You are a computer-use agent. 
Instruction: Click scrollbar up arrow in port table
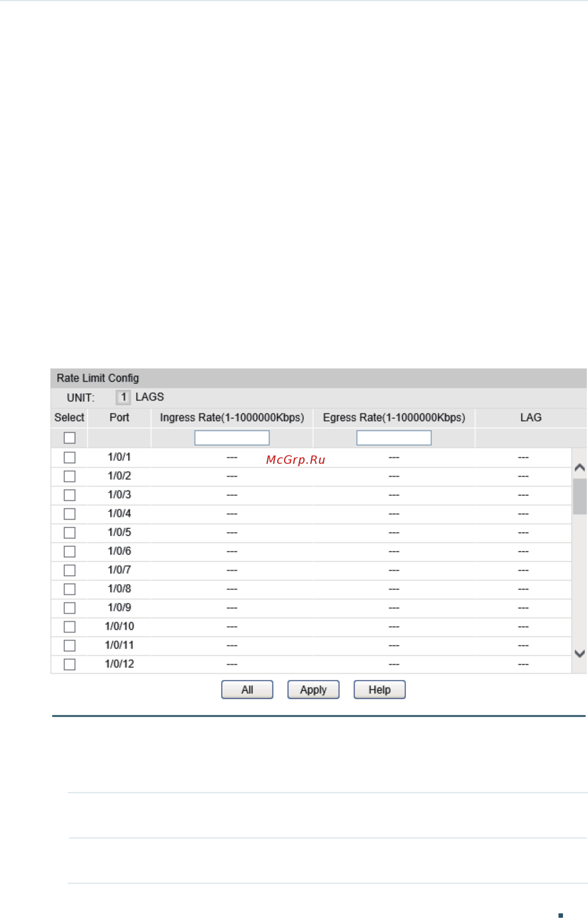pyautogui.click(x=580, y=468)
